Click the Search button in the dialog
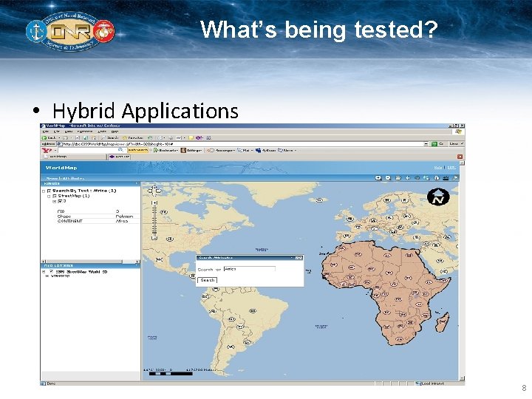Viewport: 532px width, 399px height. pos(207,280)
